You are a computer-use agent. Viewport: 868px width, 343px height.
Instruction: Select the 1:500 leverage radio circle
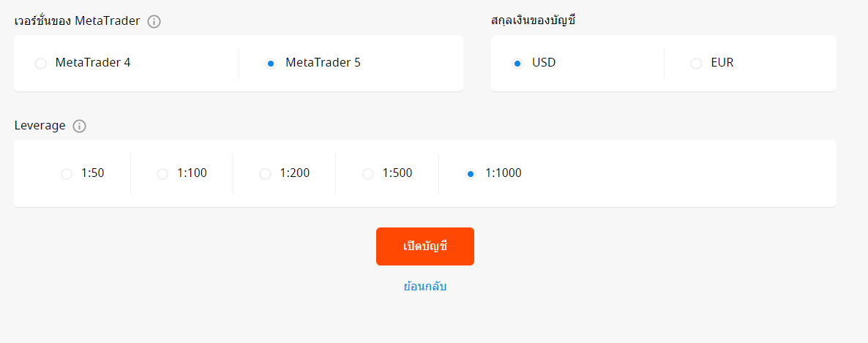click(x=367, y=174)
